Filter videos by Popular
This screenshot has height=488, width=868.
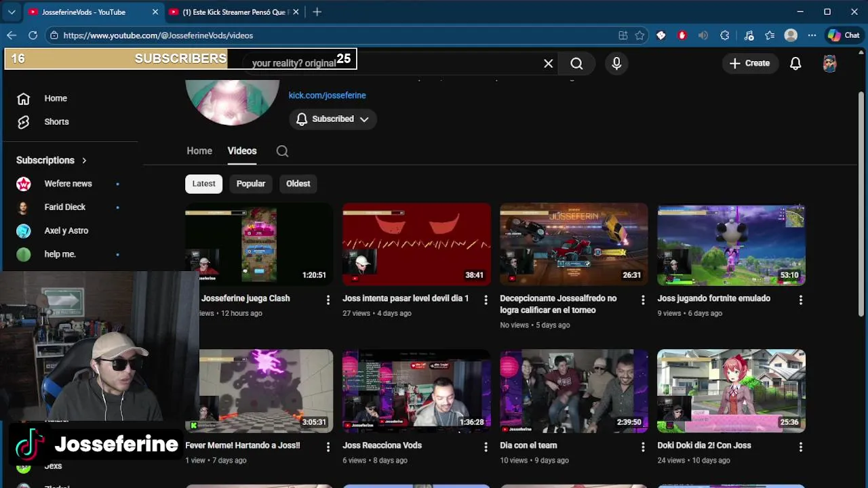pos(251,184)
